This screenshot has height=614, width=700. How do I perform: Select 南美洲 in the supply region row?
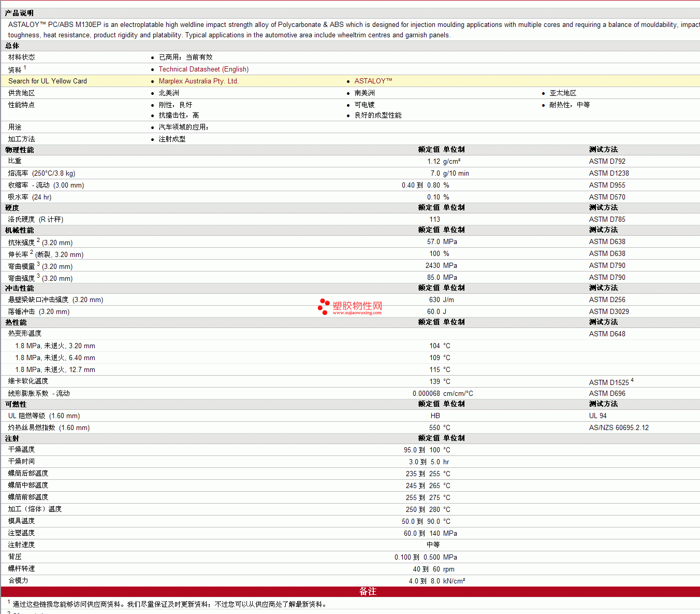tap(364, 93)
